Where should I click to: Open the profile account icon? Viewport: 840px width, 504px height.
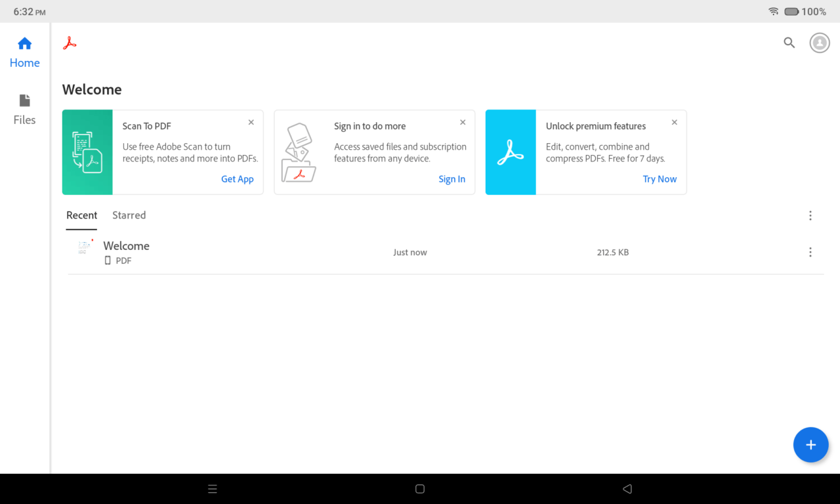coord(819,43)
